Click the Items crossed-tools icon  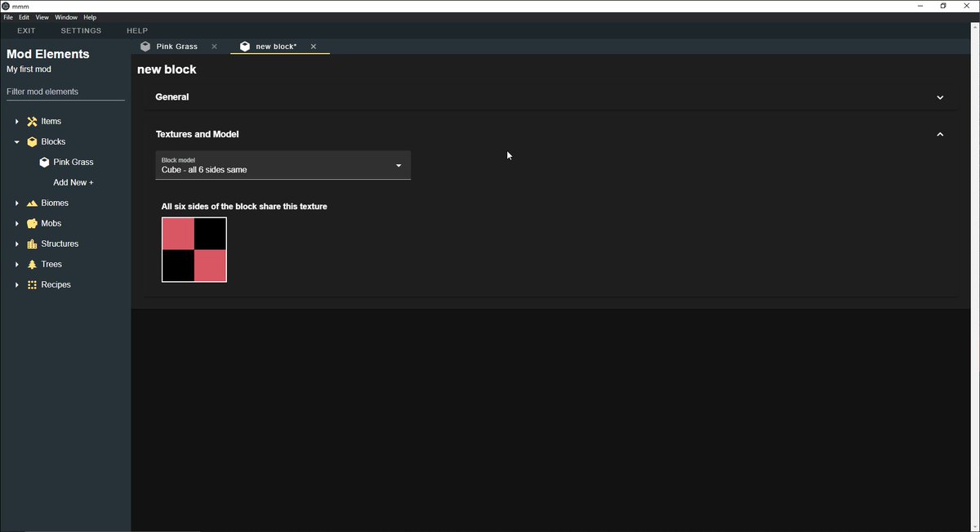click(x=32, y=121)
